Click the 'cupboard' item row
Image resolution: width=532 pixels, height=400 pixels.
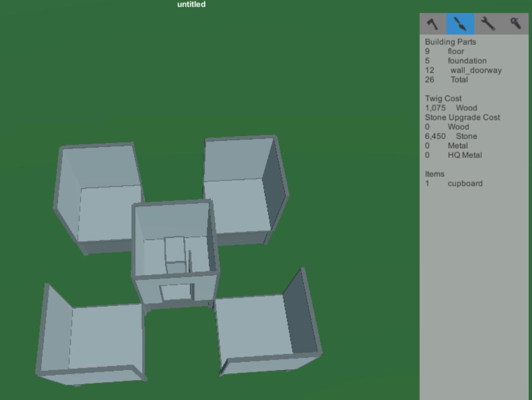tap(454, 184)
